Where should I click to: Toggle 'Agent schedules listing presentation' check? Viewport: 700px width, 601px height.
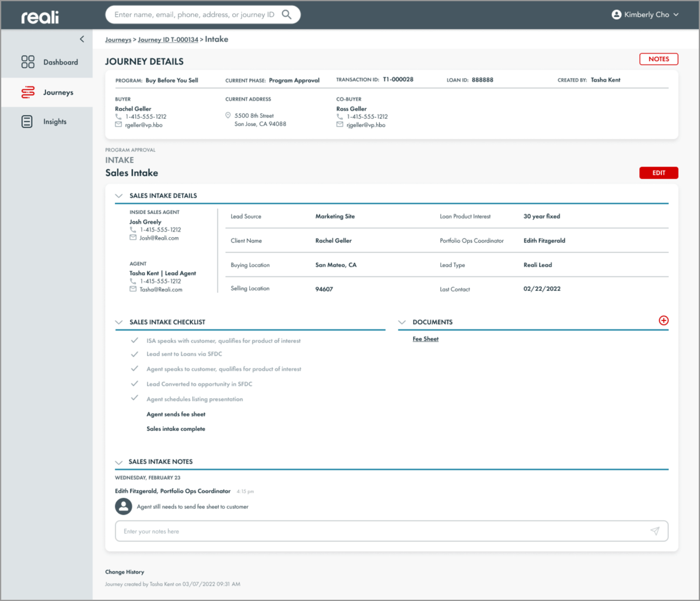pyautogui.click(x=135, y=398)
